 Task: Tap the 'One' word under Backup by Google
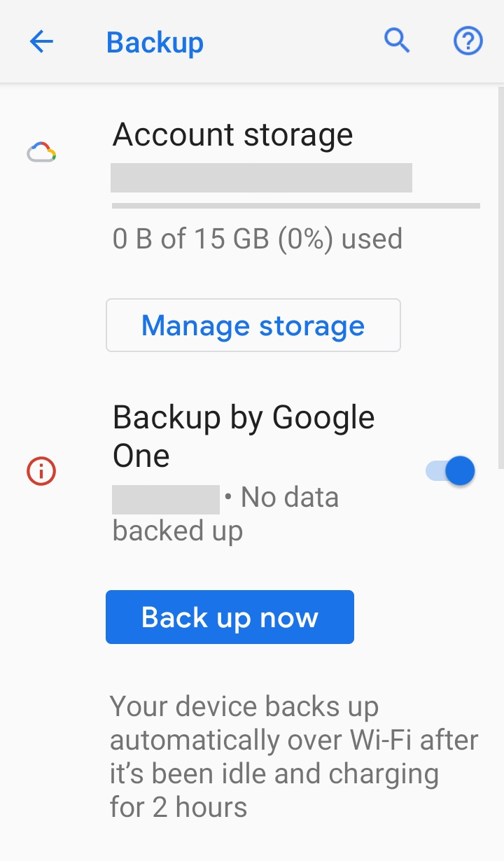tap(141, 456)
